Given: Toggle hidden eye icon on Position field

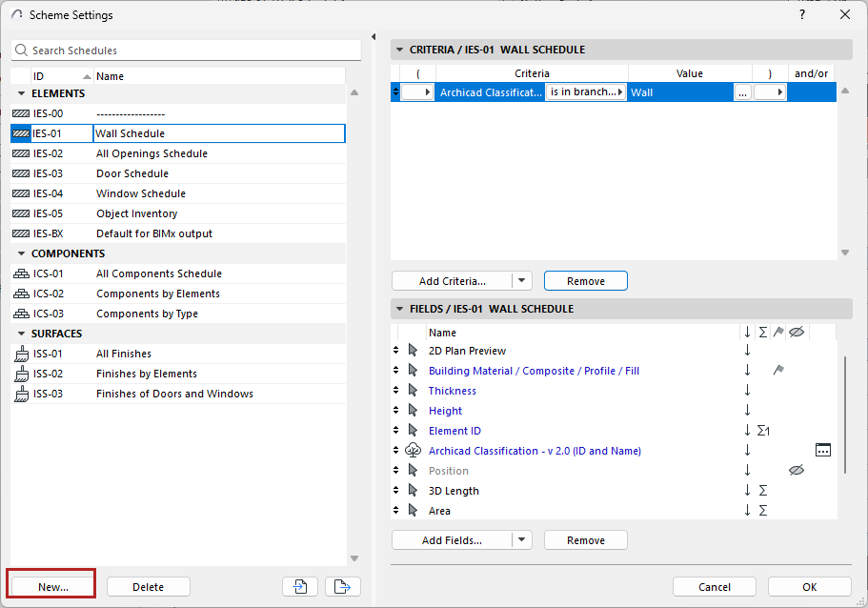Looking at the screenshot, I should click(797, 471).
